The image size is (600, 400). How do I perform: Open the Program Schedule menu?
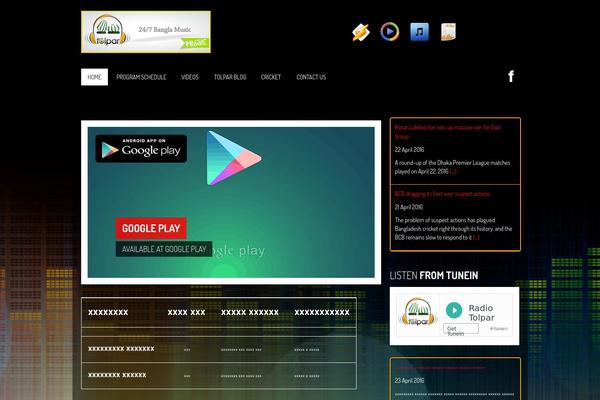point(141,77)
